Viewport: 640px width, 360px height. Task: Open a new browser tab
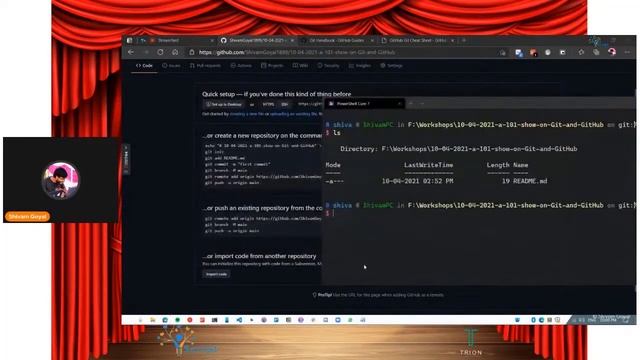click(464, 40)
